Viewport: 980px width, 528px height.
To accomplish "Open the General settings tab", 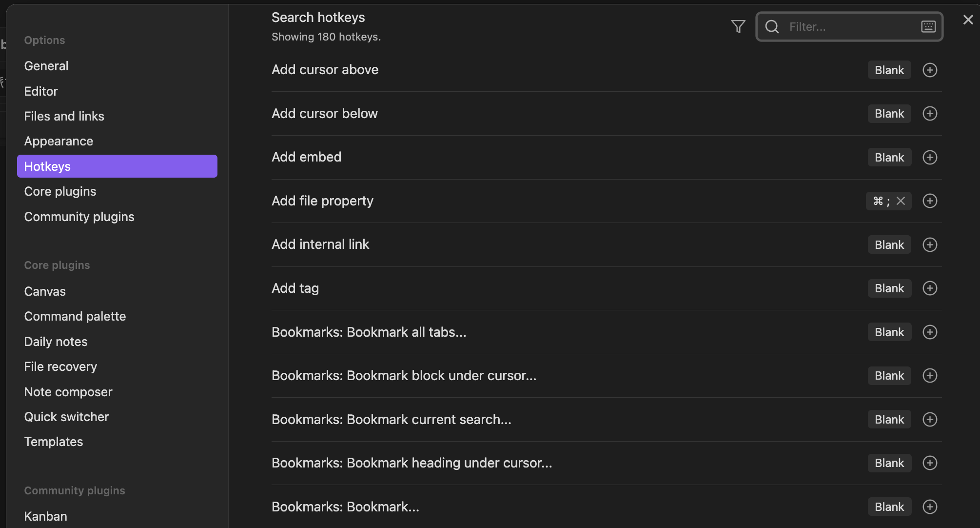I will click(x=46, y=66).
